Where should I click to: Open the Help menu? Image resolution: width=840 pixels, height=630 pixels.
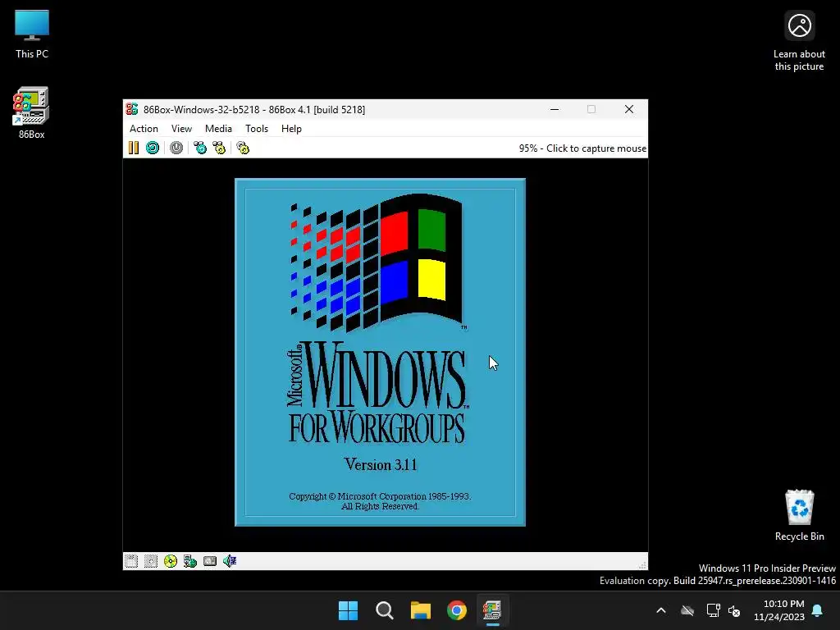(291, 129)
